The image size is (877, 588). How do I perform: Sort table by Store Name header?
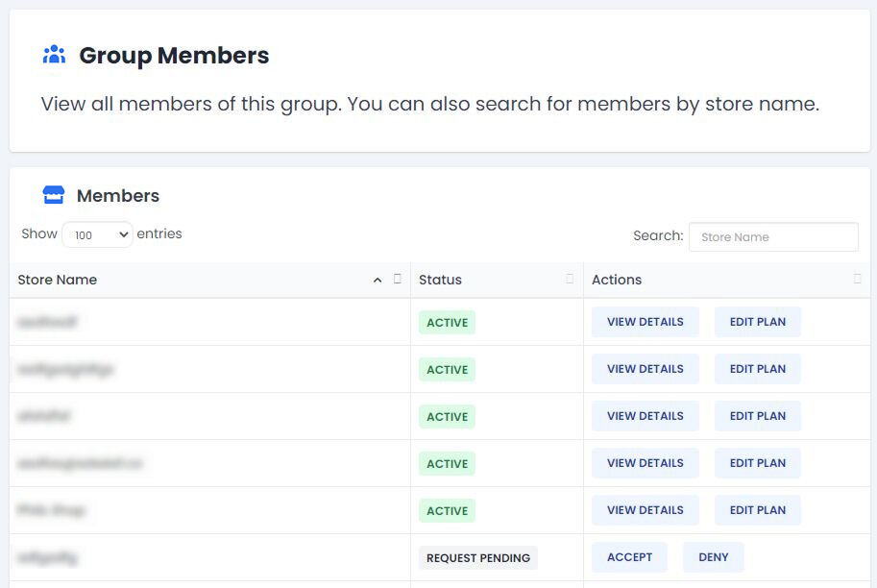[58, 280]
